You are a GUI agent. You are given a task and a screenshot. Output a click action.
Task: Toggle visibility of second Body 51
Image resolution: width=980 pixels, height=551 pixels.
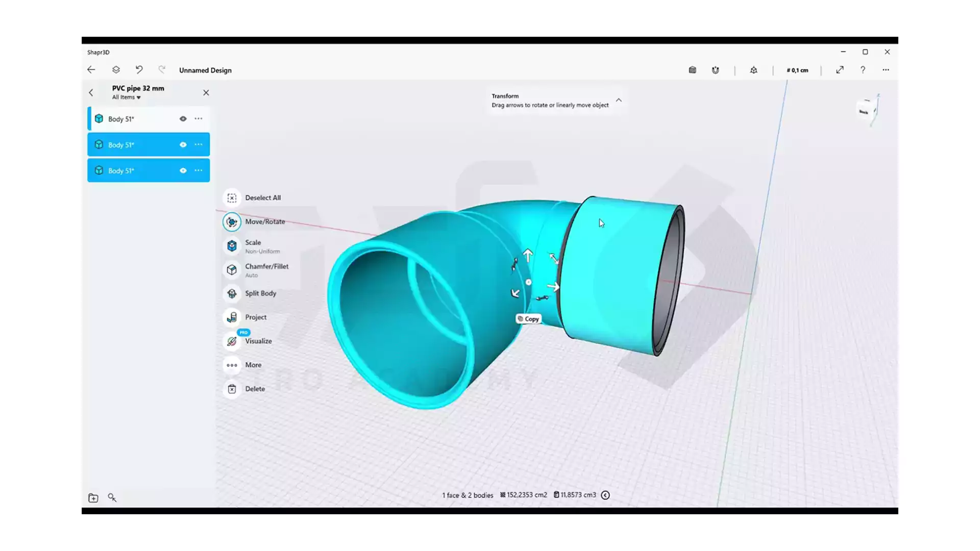click(x=183, y=145)
